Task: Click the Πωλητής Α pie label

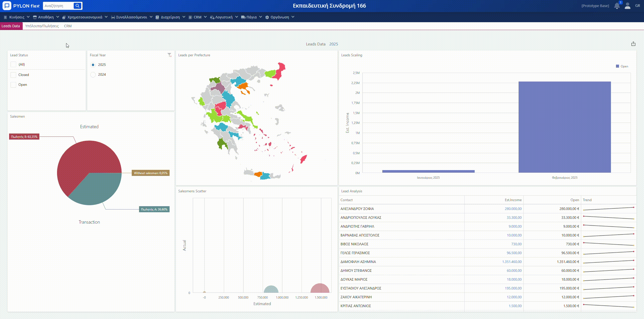Action: click(154, 209)
